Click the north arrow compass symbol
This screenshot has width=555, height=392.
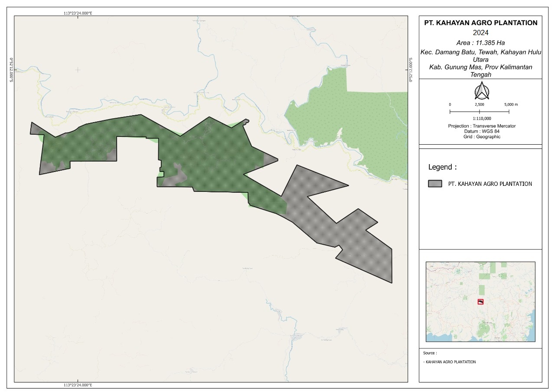click(x=481, y=91)
